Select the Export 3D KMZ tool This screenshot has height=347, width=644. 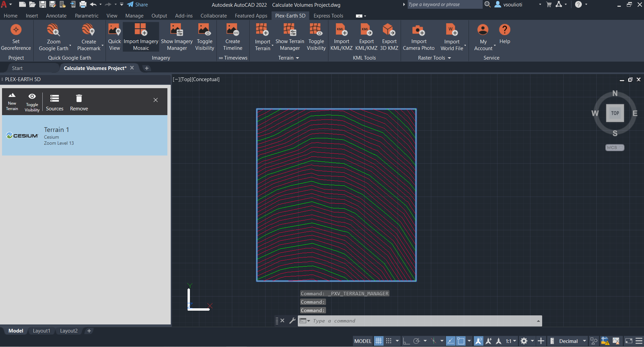coord(389,36)
